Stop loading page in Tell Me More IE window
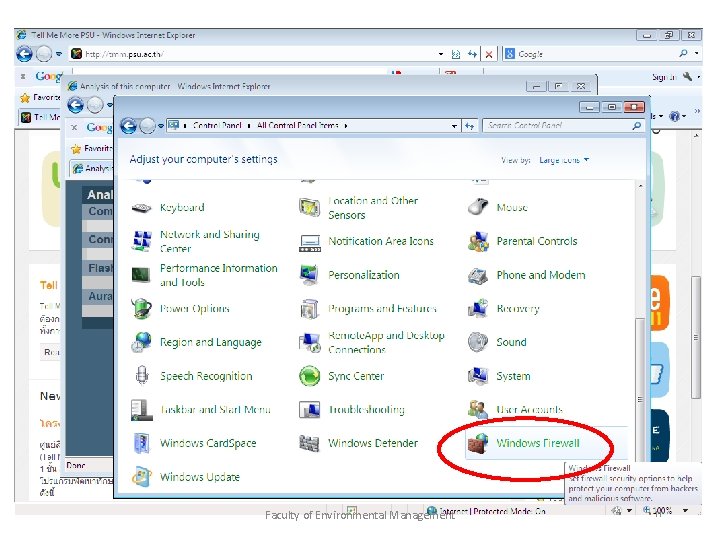This screenshot has height=540, width=720. click(489, 54)
